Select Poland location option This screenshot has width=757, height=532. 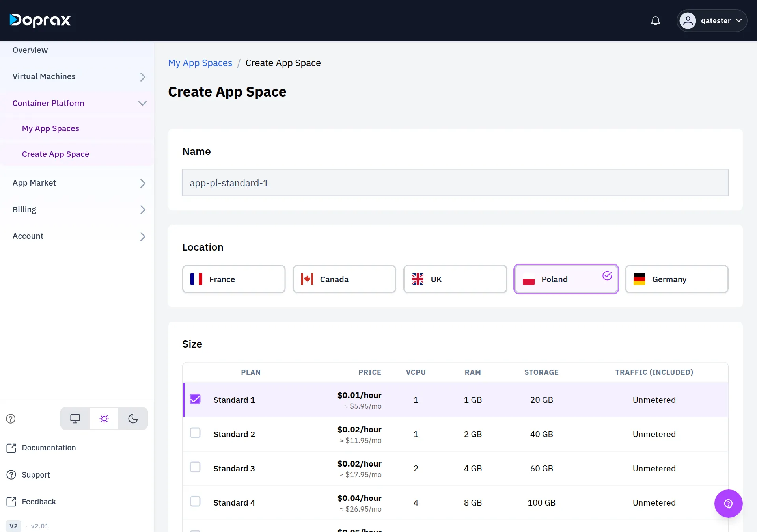pyautogui.click(x=566, y=279)
